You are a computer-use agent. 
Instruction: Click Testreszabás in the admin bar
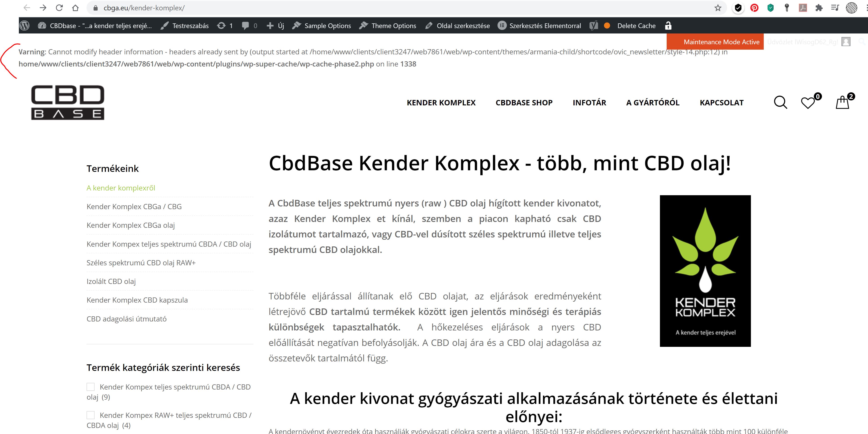pyautogui.click(x=185, y=26)
